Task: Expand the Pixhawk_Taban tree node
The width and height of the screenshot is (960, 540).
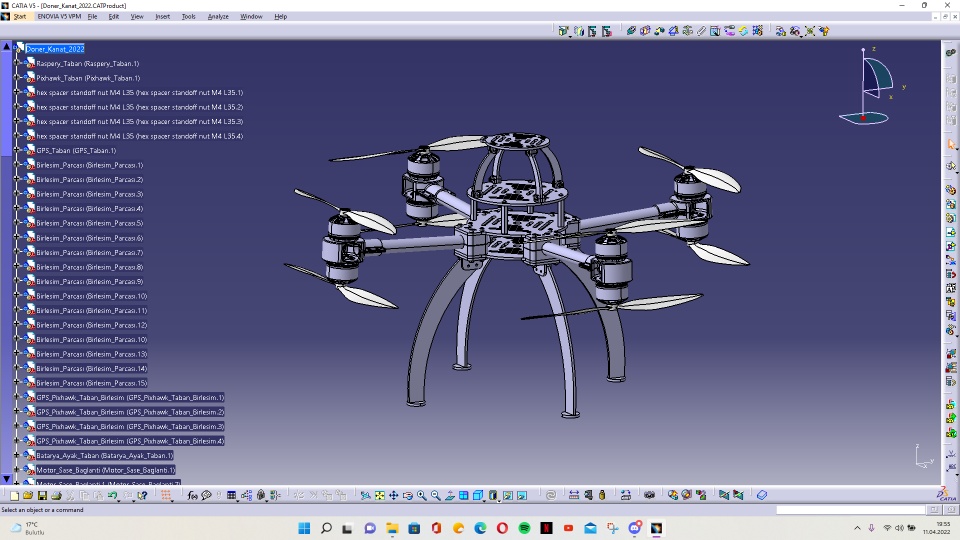Action: tap(17, 78)
